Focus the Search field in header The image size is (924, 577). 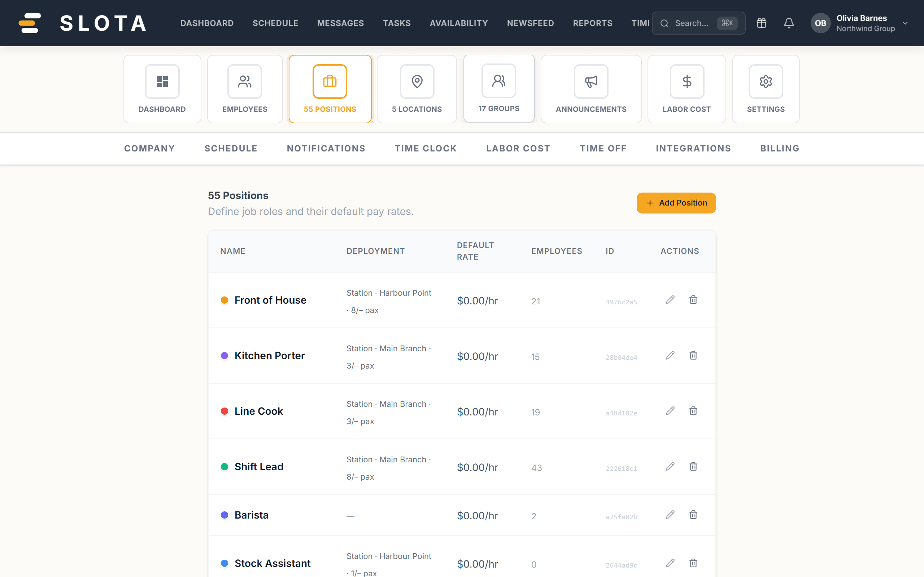pos(698,23)
